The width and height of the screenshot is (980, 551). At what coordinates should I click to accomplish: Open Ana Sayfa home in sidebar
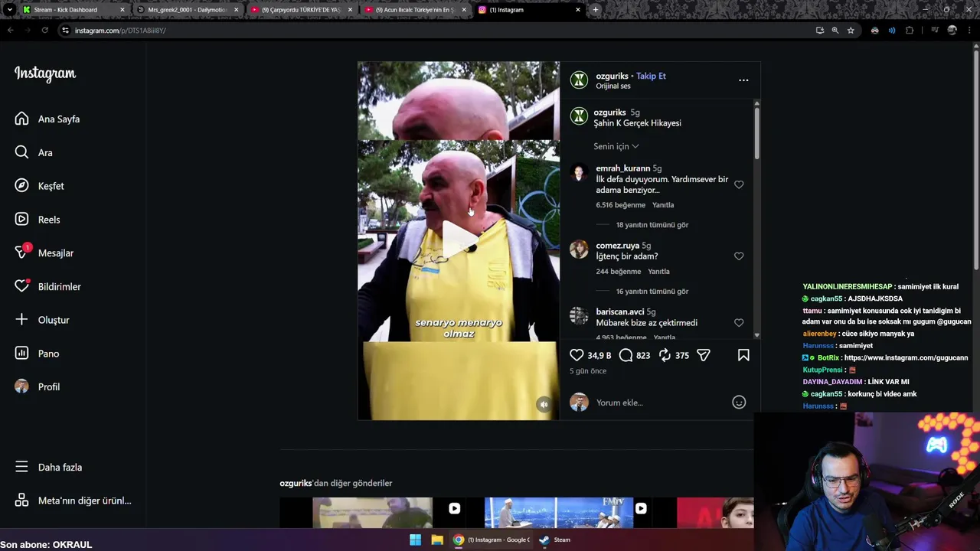click(x=47, y=119)
